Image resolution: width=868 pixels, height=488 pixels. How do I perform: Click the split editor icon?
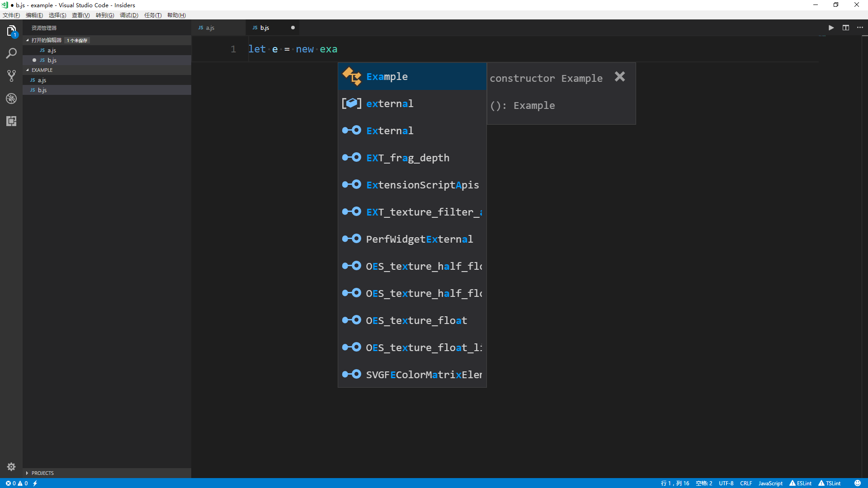845,28
